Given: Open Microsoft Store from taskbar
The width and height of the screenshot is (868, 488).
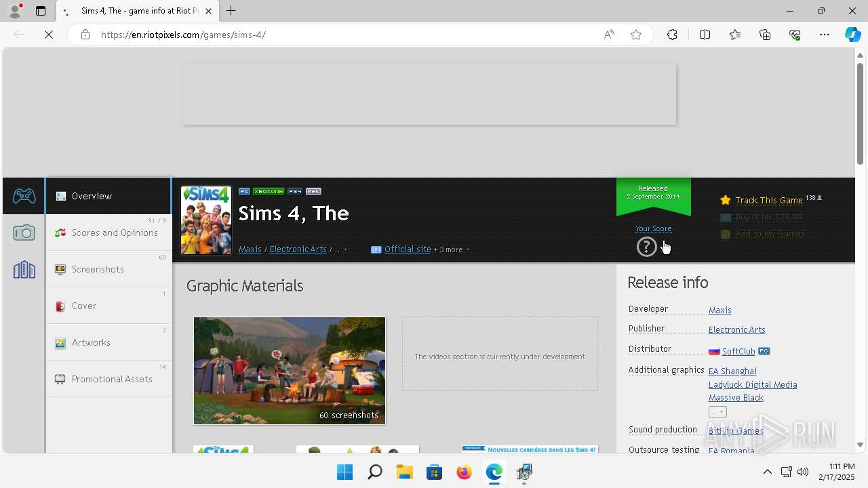Looking at the screenshot, I should (434, 472).
